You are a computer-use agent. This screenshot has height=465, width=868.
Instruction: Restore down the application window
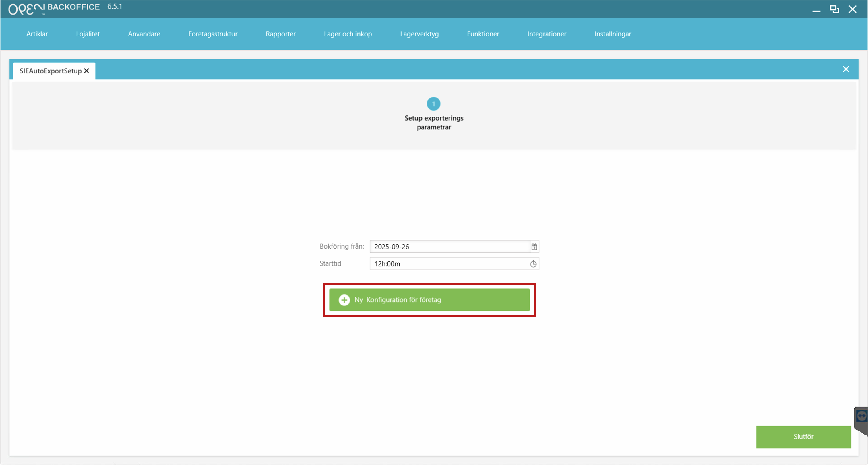pos(834,9)
